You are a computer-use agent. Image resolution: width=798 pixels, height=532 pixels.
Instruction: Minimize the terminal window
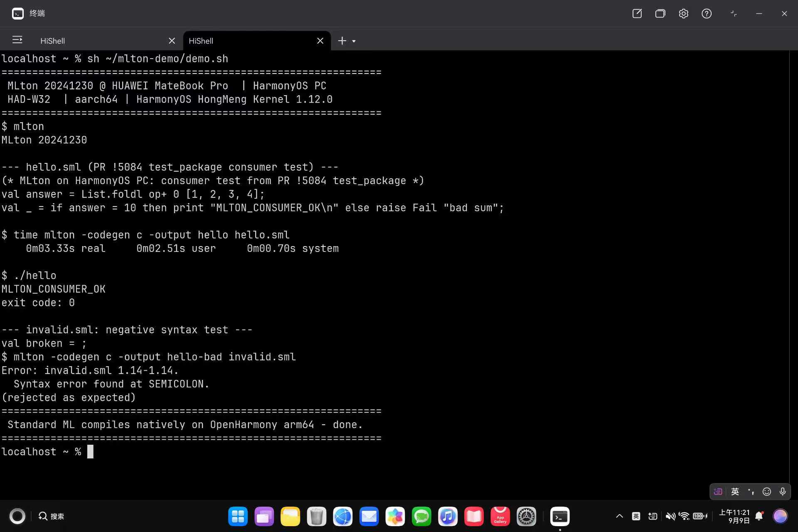click(759, 14)
